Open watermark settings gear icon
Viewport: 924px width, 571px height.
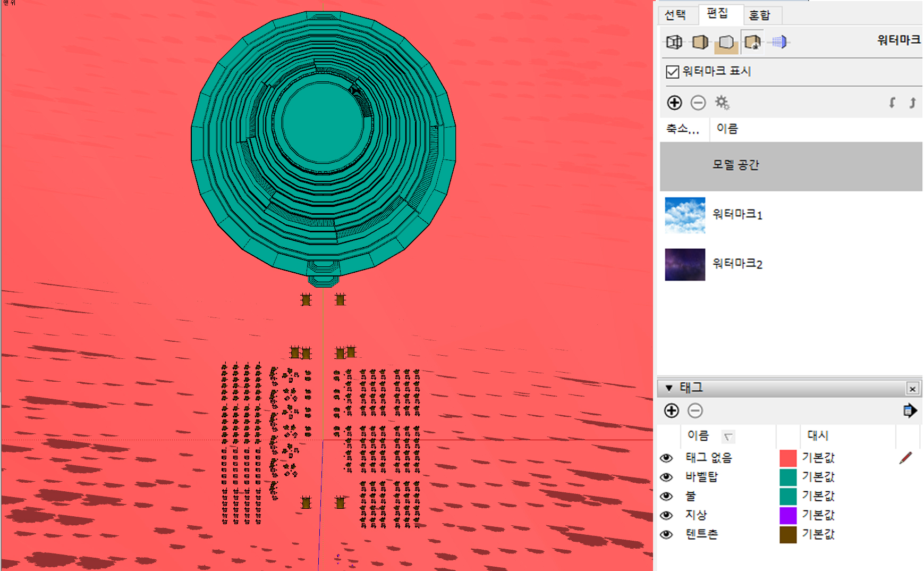pos(722,103)
